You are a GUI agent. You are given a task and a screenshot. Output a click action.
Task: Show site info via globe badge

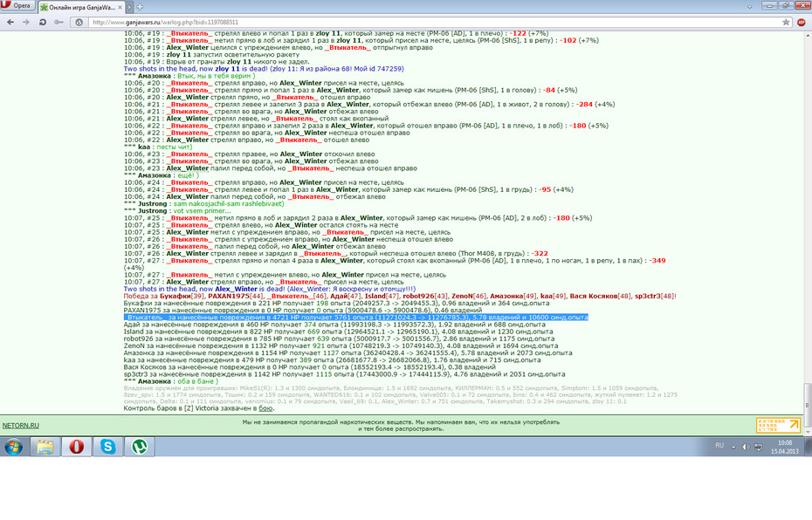pos(79,23)
